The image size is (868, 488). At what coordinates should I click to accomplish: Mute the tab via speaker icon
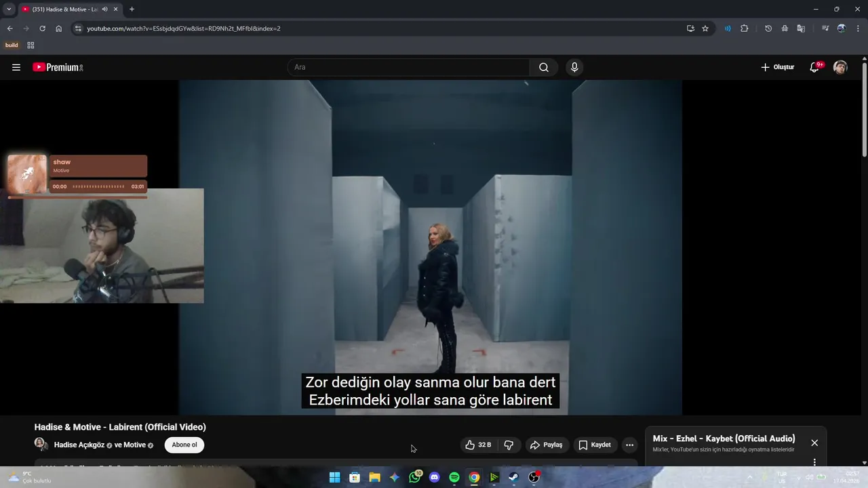[104, 9]
